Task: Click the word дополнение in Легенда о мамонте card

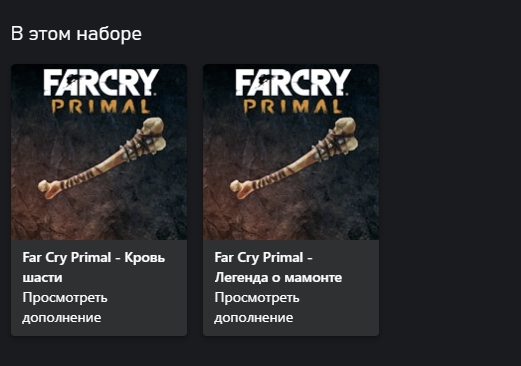Action: pyautogui.click(x=254, y=318)
